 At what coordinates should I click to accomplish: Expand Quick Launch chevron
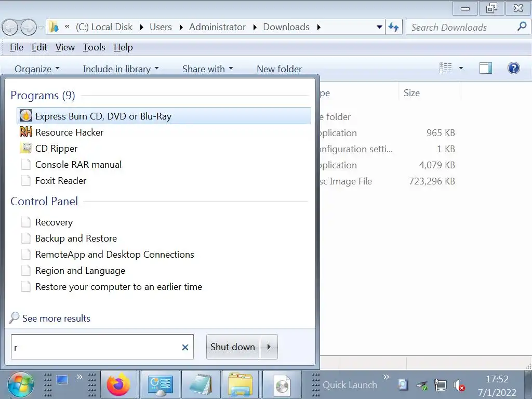(386, 377)
